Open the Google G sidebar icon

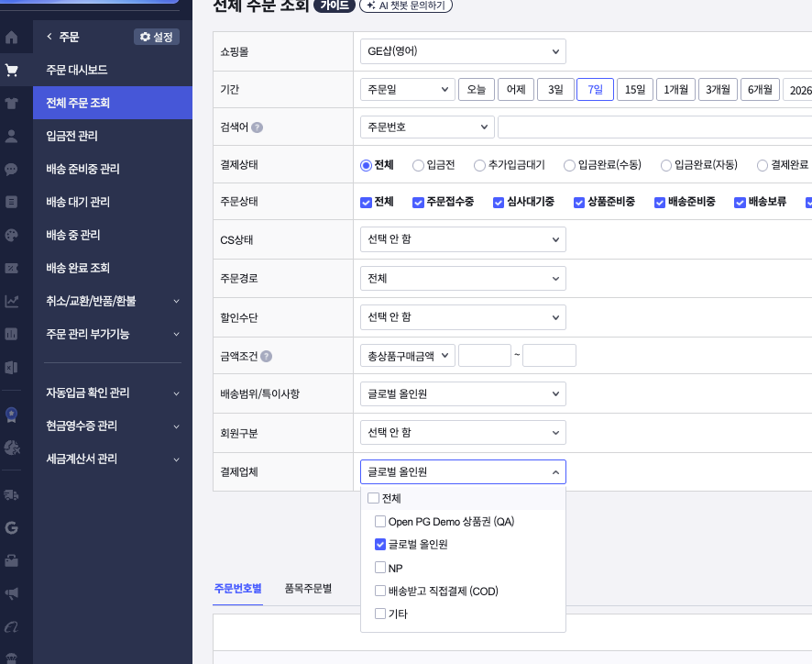(11, 527)
